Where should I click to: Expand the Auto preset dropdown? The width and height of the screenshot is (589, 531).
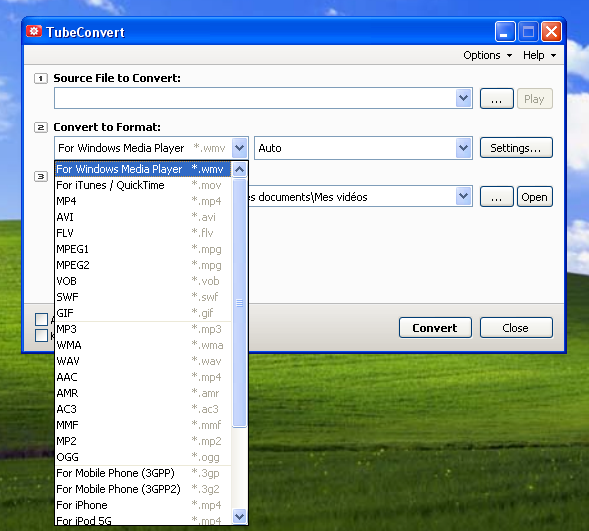[464, 148]
